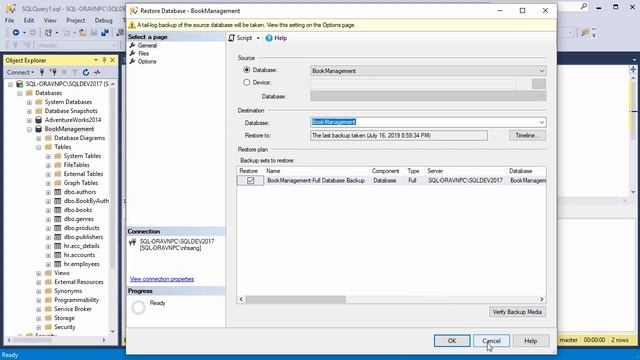This screenshot has height=360, width=640.
Task: Click the Cancel button
Action: tap(491, 341)
